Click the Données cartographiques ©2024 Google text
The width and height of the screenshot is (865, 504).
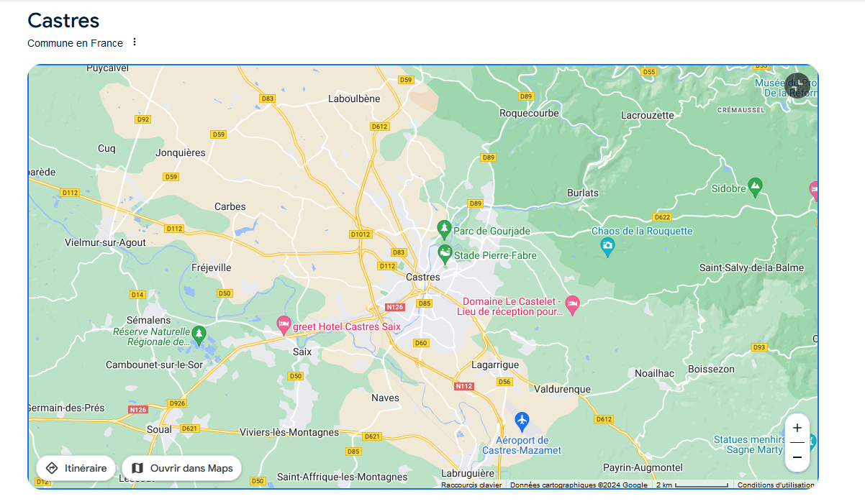[579, 485]
